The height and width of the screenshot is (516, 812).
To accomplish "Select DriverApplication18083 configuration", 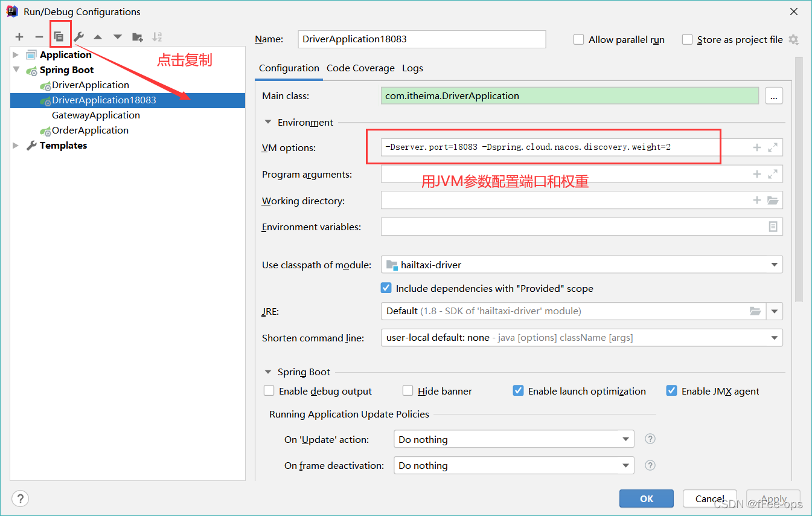I will point(127,100).
